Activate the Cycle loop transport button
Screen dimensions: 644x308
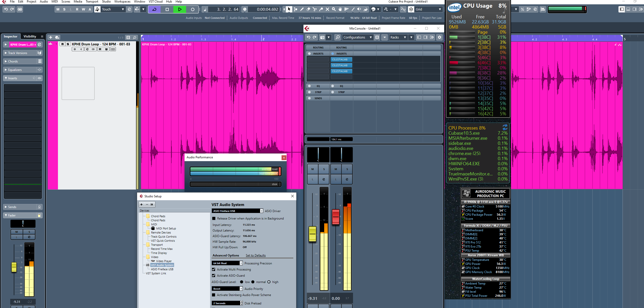coord(154,9)
